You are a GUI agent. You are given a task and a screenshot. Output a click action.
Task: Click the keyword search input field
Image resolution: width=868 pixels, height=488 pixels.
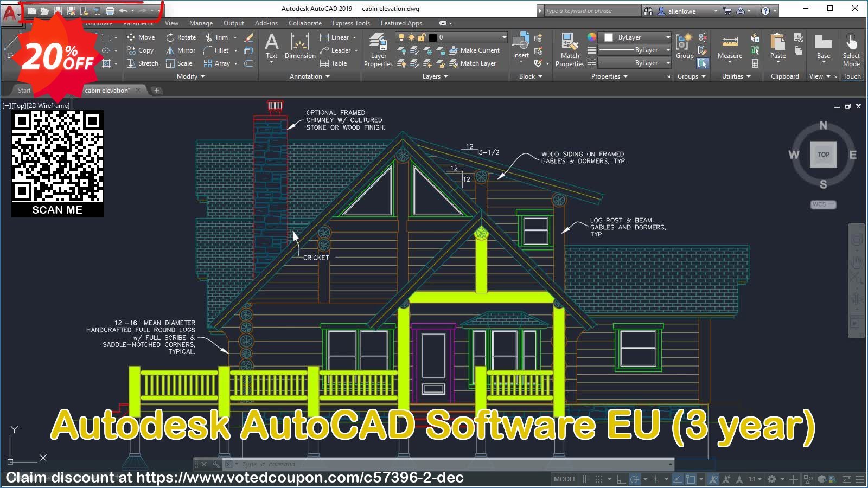pos(592,11)
